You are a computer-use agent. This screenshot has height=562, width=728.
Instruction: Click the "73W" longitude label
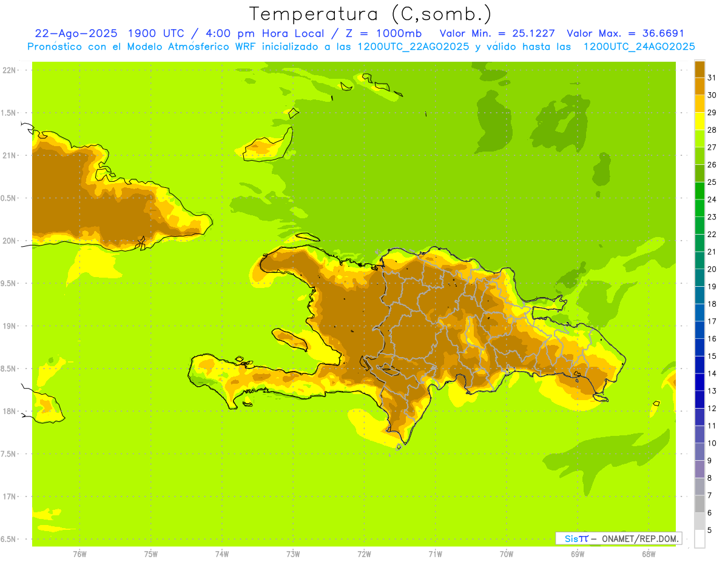coord(293,554)
